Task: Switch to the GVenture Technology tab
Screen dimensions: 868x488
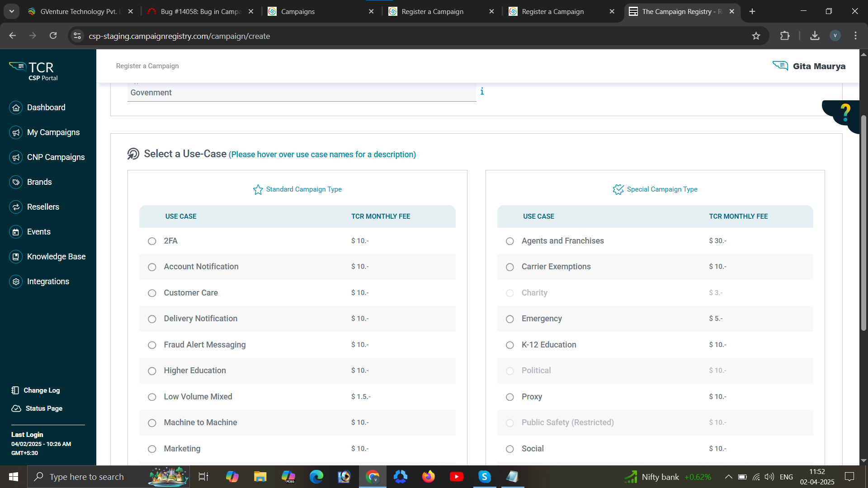Action: tap(80, 11)
